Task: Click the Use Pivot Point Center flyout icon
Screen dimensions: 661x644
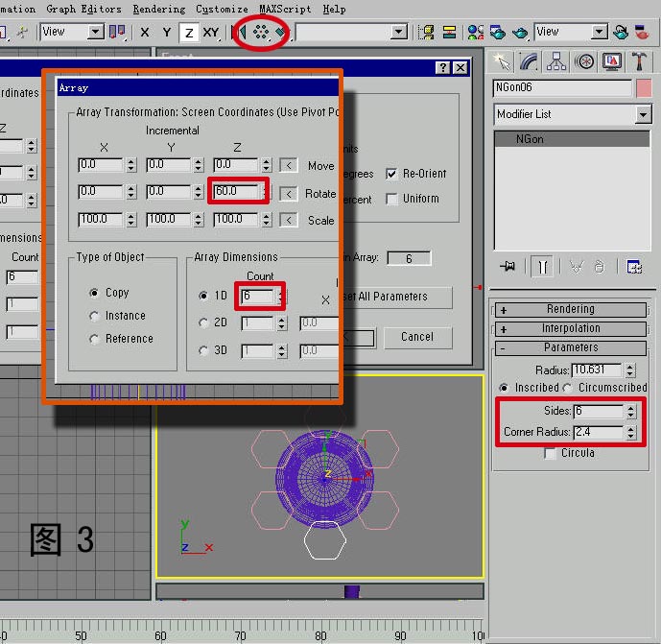Action: click(117, 32)
